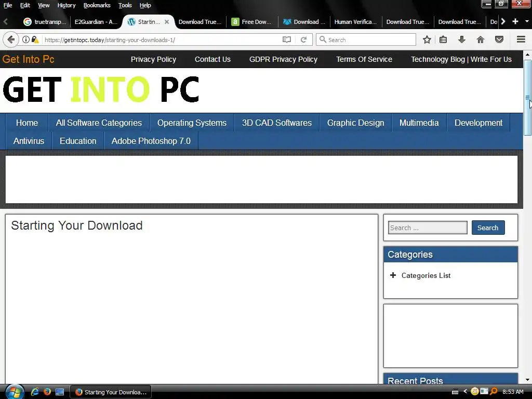Click the keyboard icon in system tray

click(x=455, y=392)
